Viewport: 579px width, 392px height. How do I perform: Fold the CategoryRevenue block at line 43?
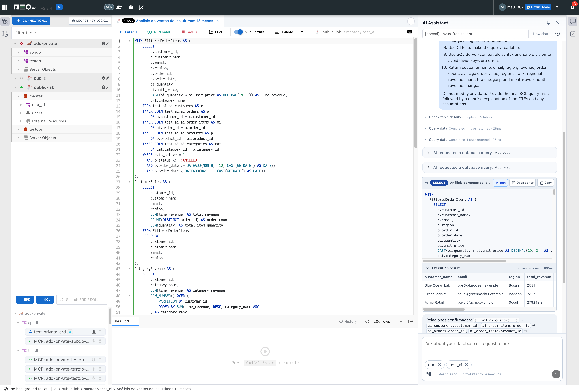(129, 269)
